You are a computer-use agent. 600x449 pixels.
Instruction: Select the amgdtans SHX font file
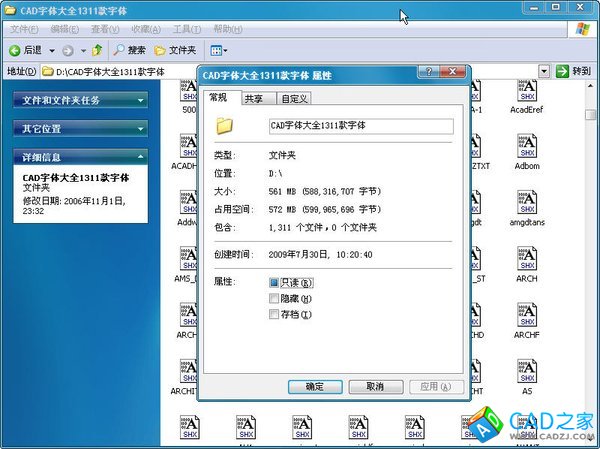point(527,208)
